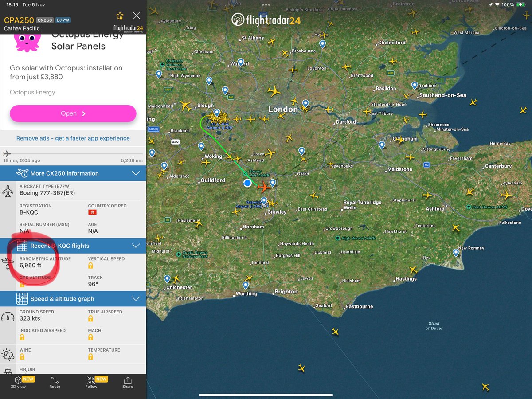The image size is (532, 399).
Task: Tap locked GPS Altitude padlock icon
Action: coord(22,284)
